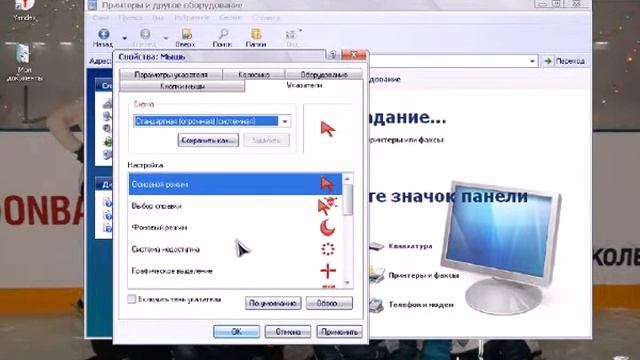Image resolution: width=640 pixels, height=360 pixels.
Task: Click the Apply button
Action: tap(339, 332)
